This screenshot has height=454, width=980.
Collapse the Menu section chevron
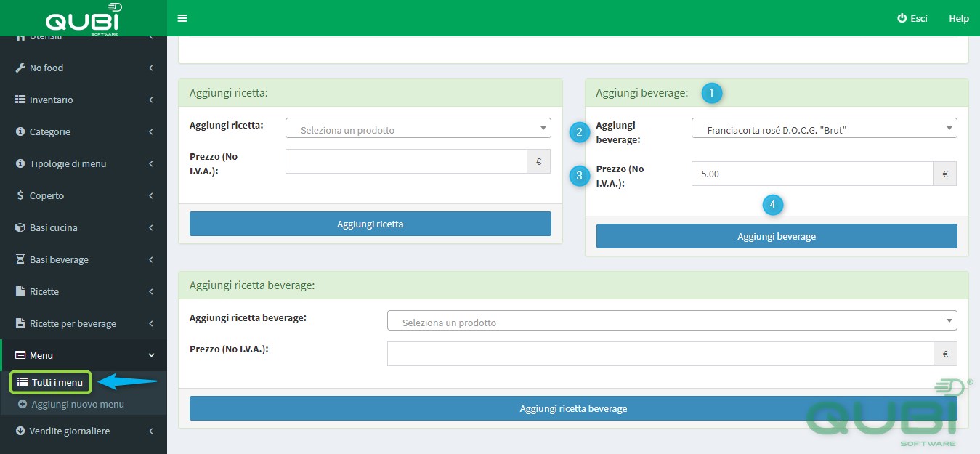click(x=151, y=355)
